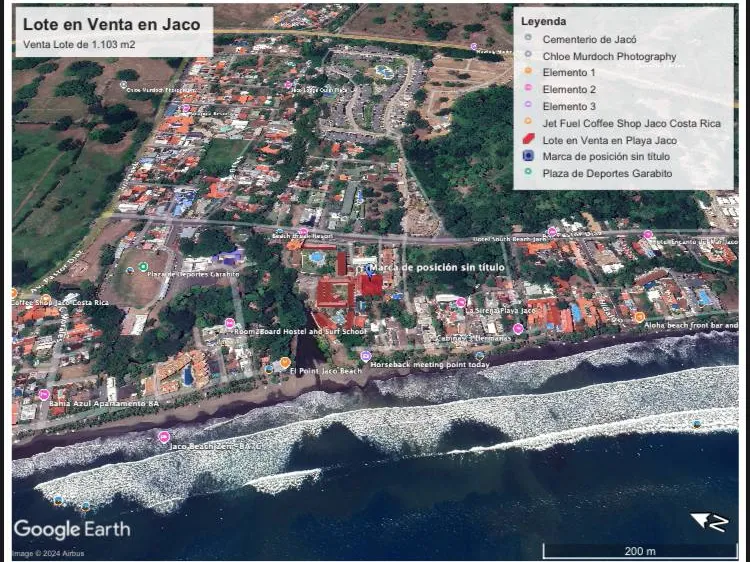
Task: Click the Marca de posición sin título placemark
Action: pyautogui.click(x=372, y=268)
